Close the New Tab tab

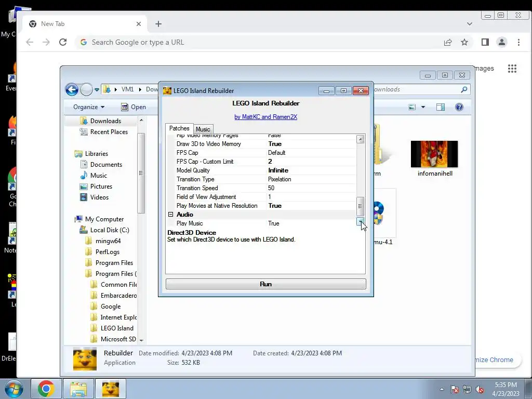pyautogui.click(x=138, y=24)
